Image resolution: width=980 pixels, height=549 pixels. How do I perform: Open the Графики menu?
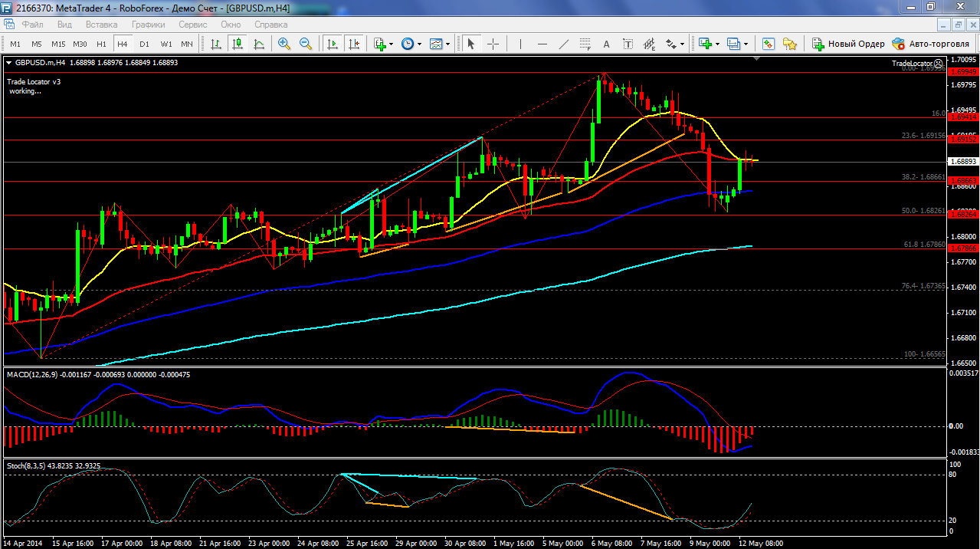[148, 25]
